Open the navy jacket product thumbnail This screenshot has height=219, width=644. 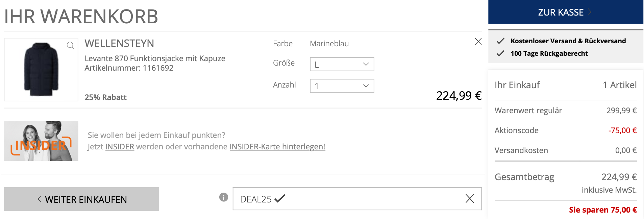(x=41, y=70)
